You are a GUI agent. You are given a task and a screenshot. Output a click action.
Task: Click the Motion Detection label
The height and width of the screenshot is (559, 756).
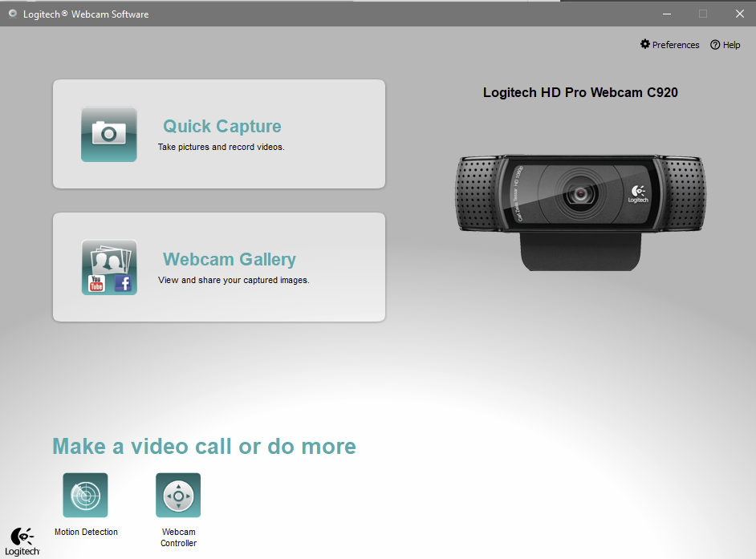(x=86, y=532)
